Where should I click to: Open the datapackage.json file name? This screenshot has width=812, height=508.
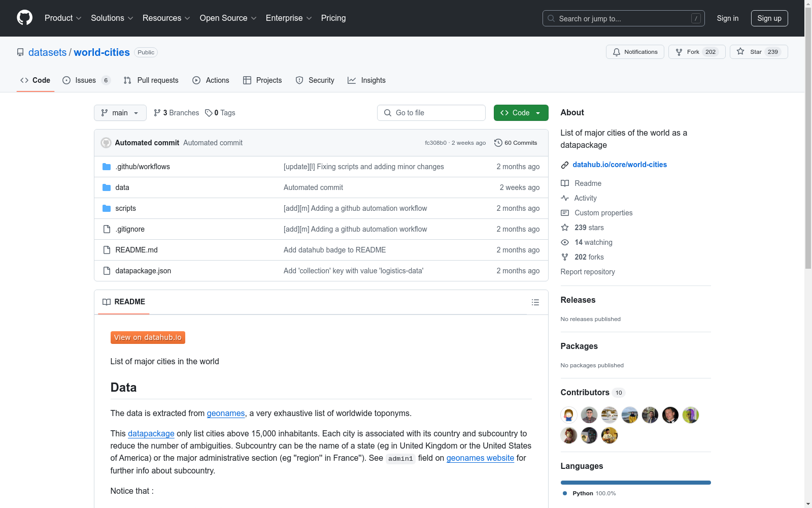[x=143, y=271]
